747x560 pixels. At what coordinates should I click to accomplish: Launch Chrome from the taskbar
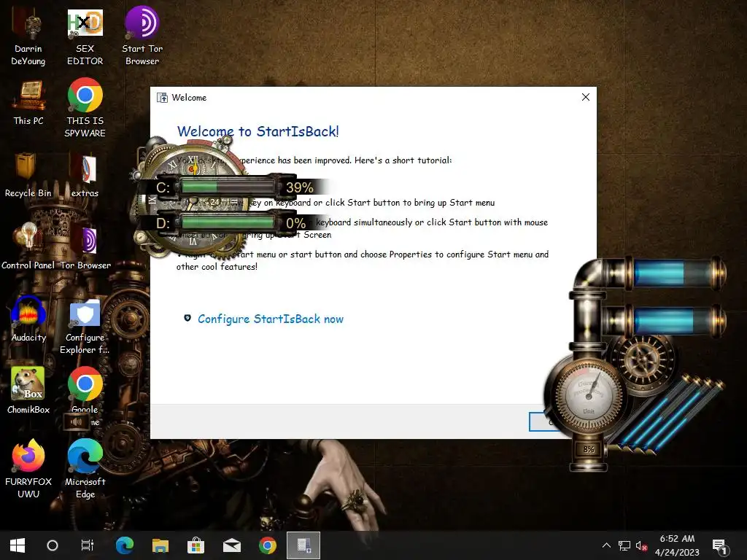[x=268, y=545]
